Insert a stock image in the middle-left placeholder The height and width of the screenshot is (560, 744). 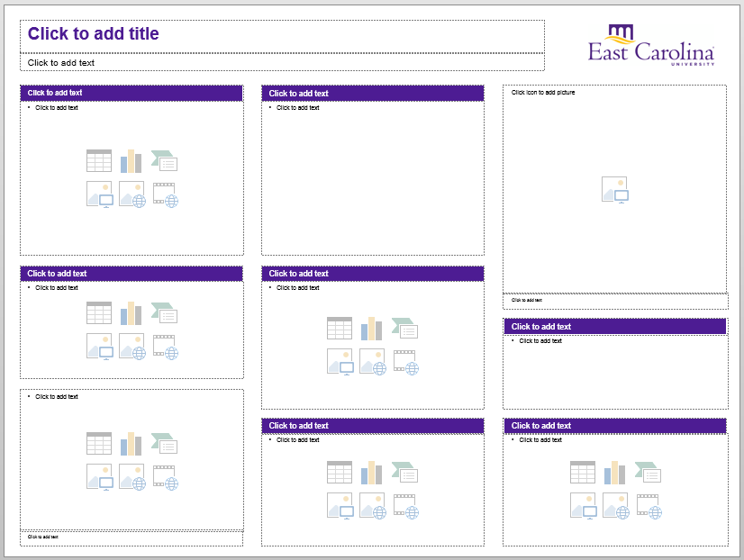click(99, 347)
